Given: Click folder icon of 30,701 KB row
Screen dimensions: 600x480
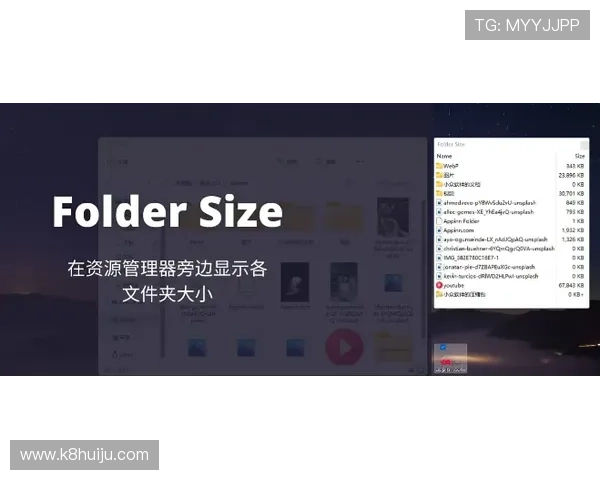Looking at the screenshot, I should pyautogui.click(x=439, y=194).
